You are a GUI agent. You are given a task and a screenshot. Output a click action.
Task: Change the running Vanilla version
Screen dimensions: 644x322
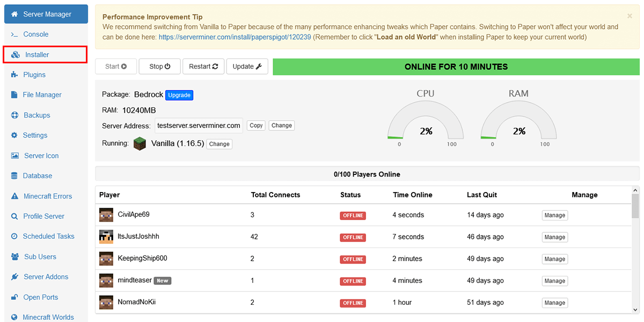[x=219, y=144]
